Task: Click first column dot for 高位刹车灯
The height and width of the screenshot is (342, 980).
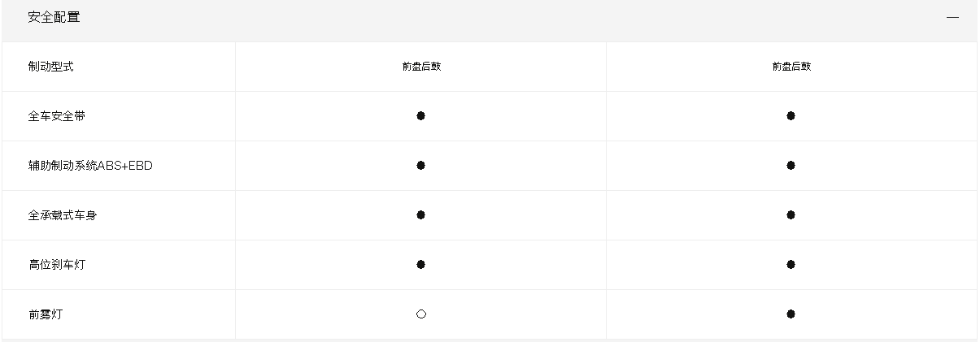Action: point(420,265)
